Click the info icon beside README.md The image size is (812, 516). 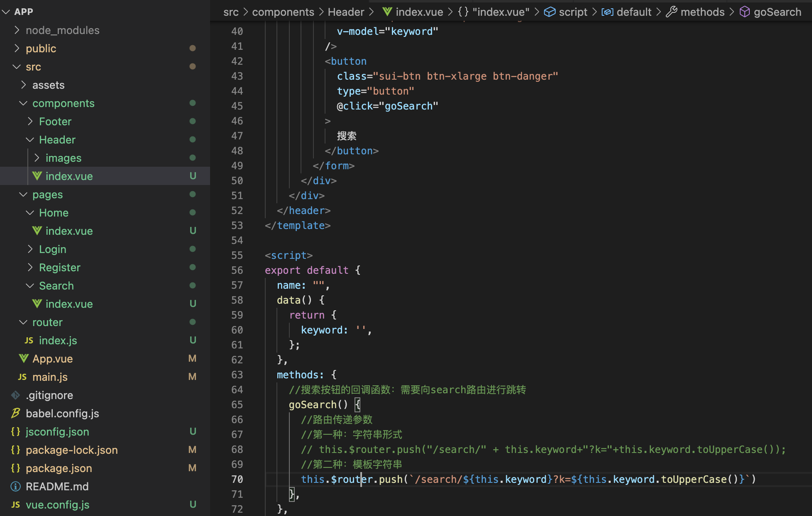click(16, 486)
